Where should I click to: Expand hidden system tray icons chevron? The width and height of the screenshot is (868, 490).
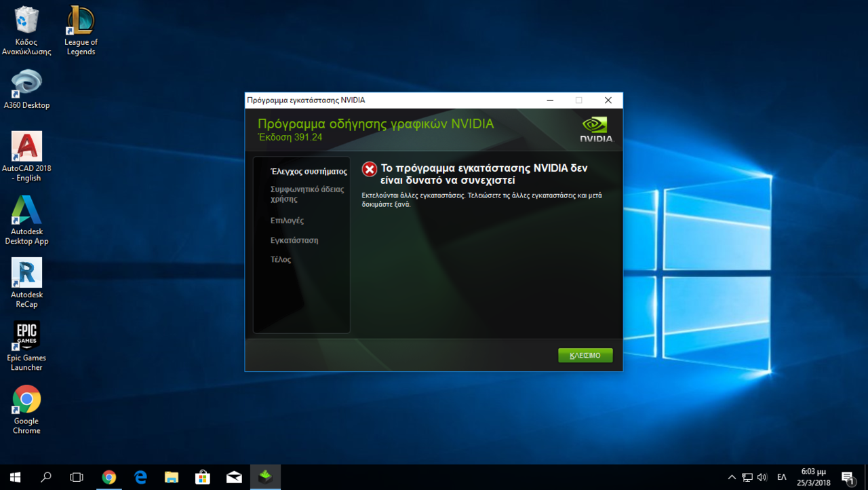pyautogui.click(x=732, y=477)
